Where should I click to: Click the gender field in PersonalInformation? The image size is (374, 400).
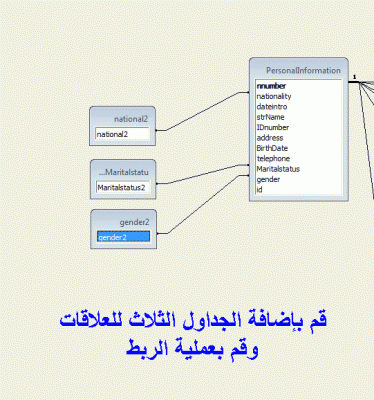pyautogui.click(x=298, y=179)
